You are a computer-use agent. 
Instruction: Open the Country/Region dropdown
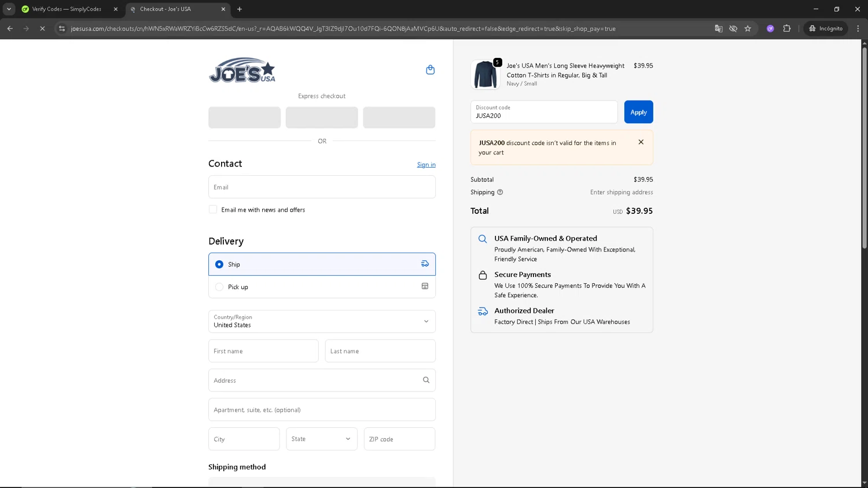tap(322, 321)
